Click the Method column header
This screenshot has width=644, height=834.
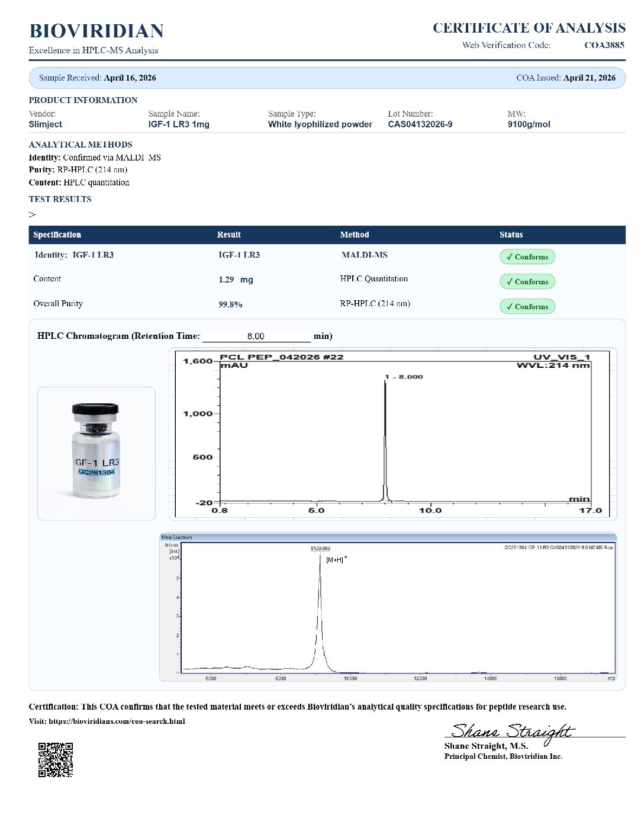[x=355, y=235]
